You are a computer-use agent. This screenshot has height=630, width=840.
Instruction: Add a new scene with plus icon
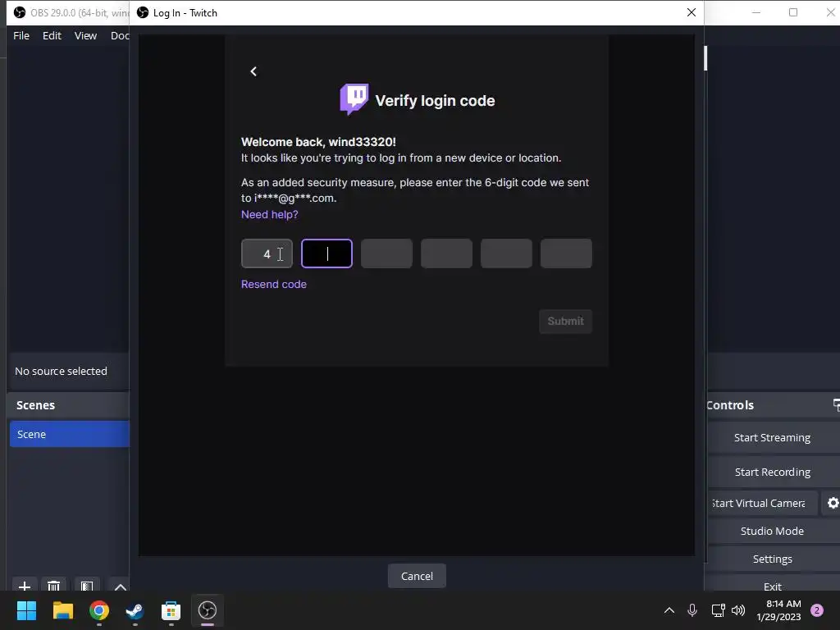24,586
